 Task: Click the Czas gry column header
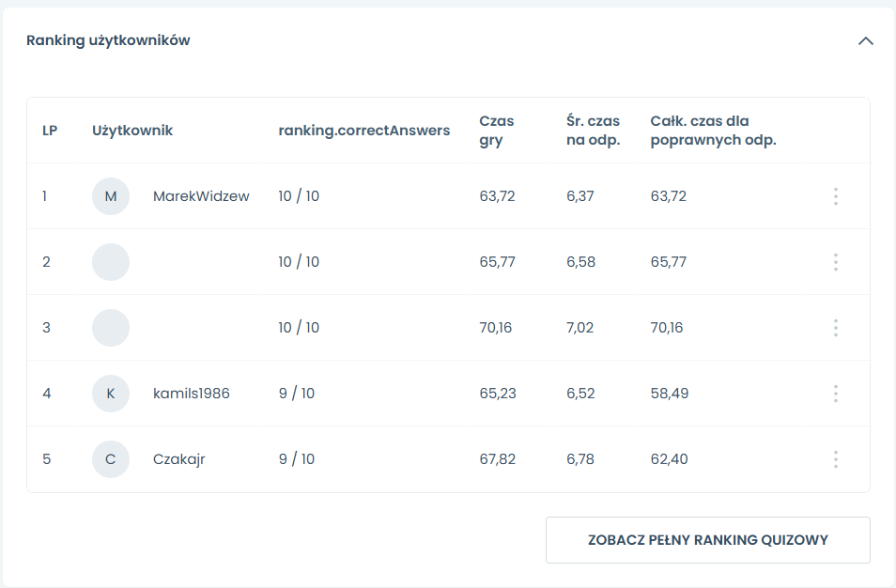(x=496, y=131)
